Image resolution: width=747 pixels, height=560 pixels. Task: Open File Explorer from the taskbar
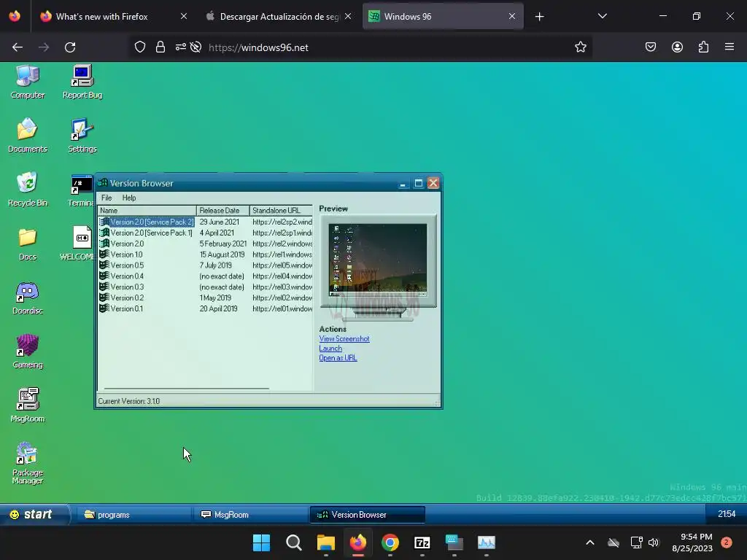326,542
